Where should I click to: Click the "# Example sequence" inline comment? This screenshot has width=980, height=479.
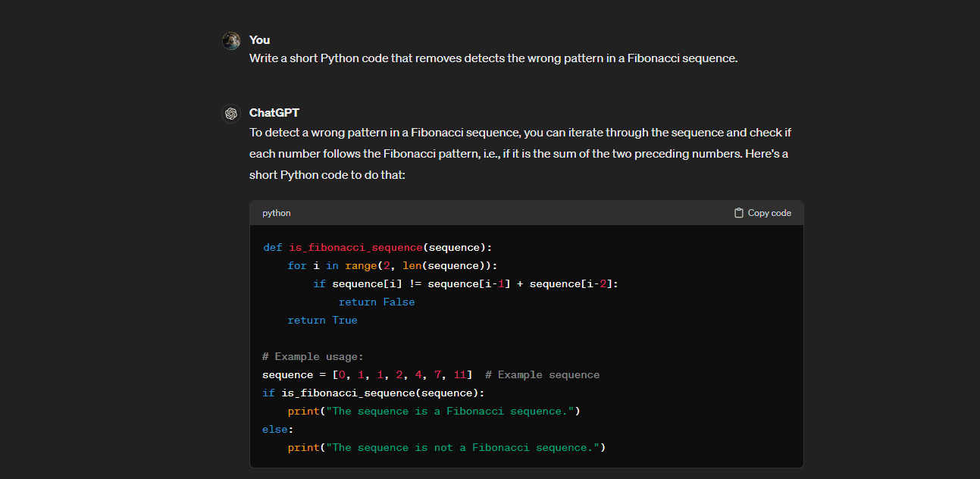coord(542,374)
